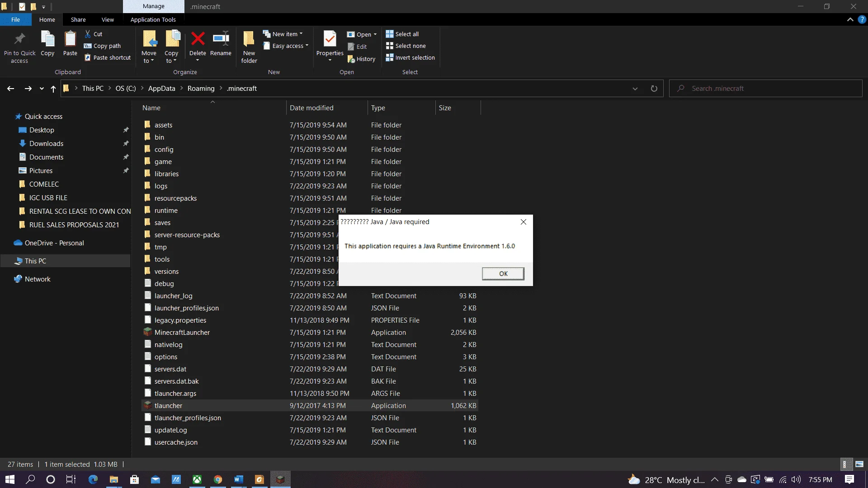
Task: Switch to the View ribbon tab
Action: click(x=108, y=19)
